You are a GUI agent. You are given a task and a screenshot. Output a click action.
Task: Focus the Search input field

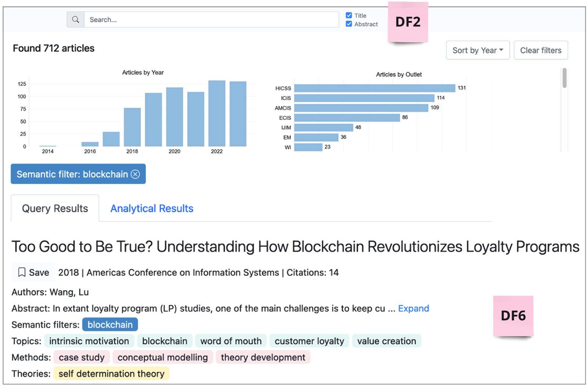pyautogui.click(x=211, y=19)
